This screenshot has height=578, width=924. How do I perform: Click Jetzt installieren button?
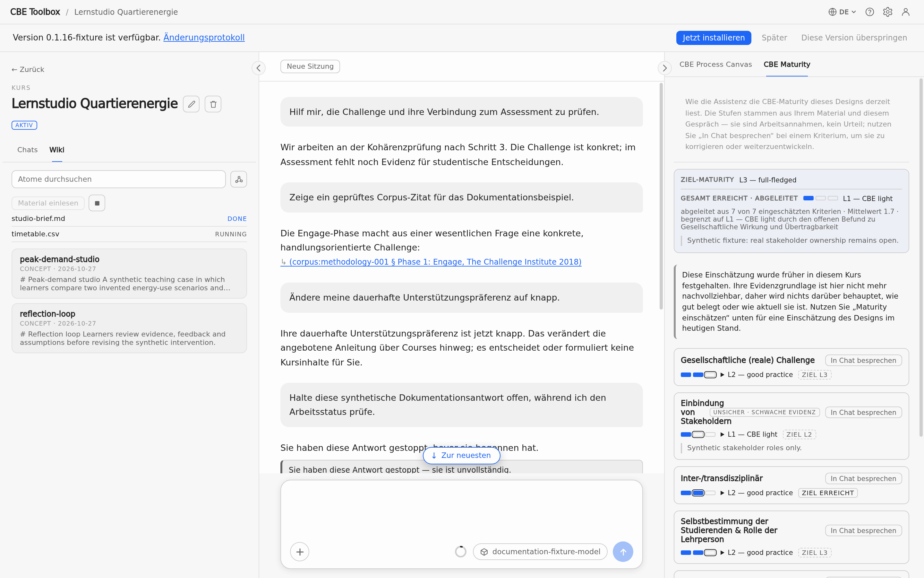pyautogui.click(x=713, y=38)
